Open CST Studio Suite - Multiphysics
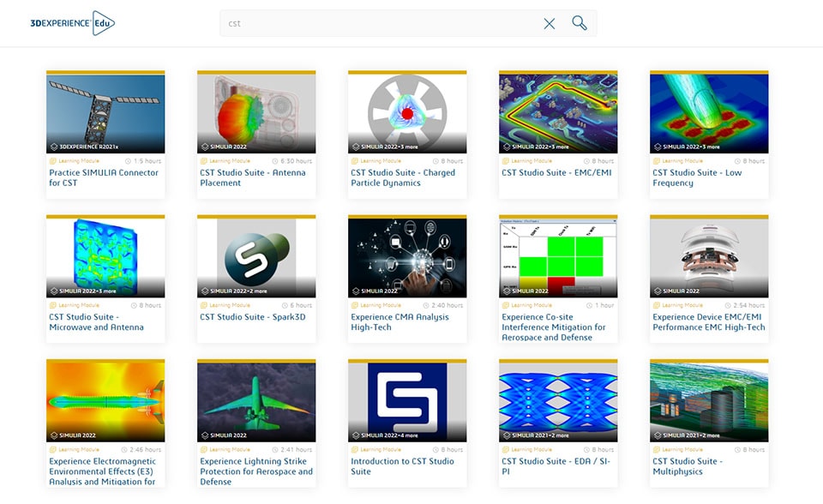 [688, 465]
